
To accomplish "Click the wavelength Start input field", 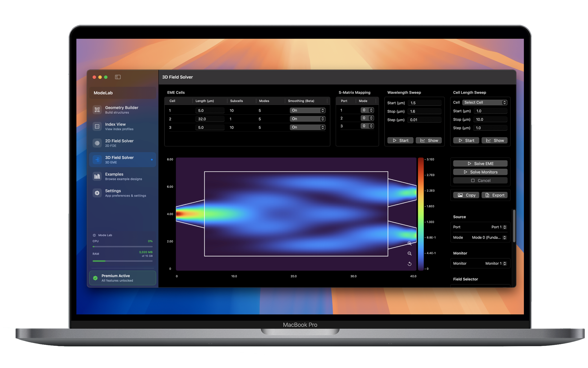I will pos(424,103).
